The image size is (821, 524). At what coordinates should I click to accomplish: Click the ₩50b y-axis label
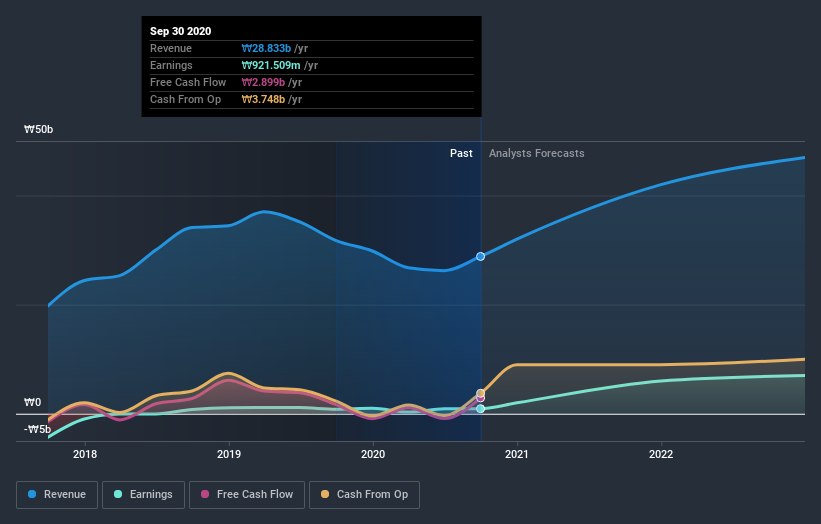point(38,129)
